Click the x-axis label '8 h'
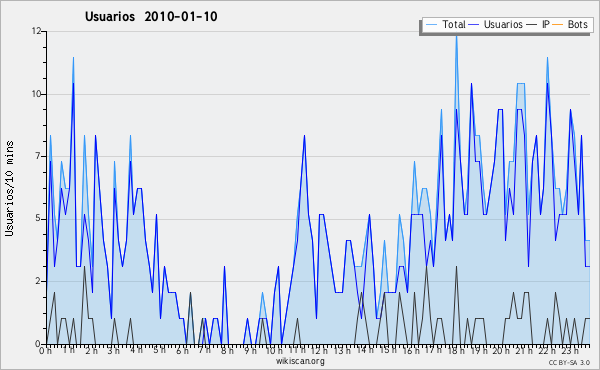 (227, 350)
